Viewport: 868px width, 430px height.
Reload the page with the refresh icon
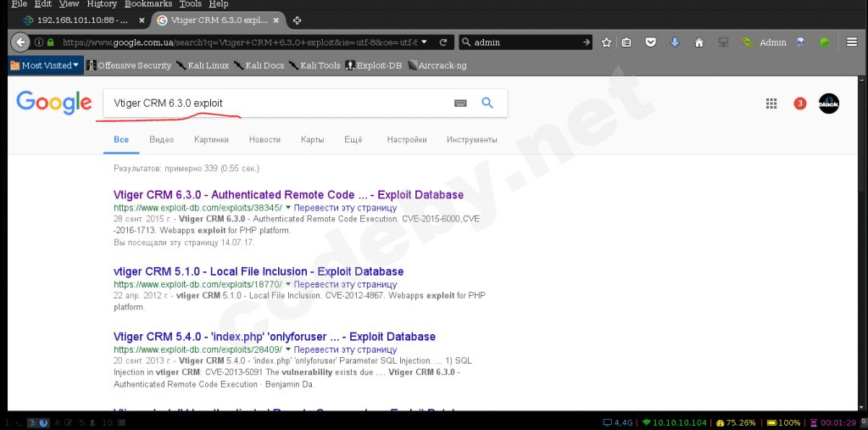coord(442,42)
